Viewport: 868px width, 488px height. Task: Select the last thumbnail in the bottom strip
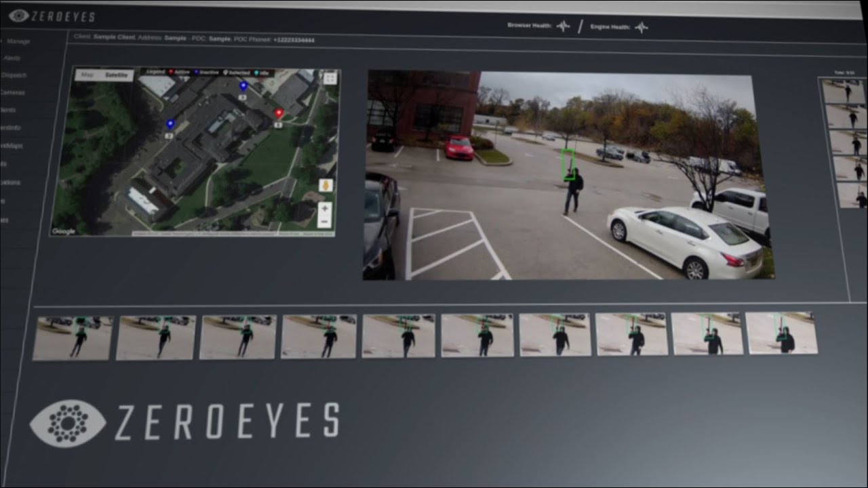(781, 333)
